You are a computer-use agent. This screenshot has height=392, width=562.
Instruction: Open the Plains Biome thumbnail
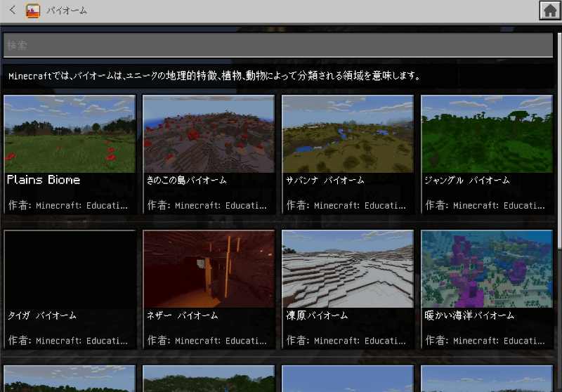tap(70, 133)
